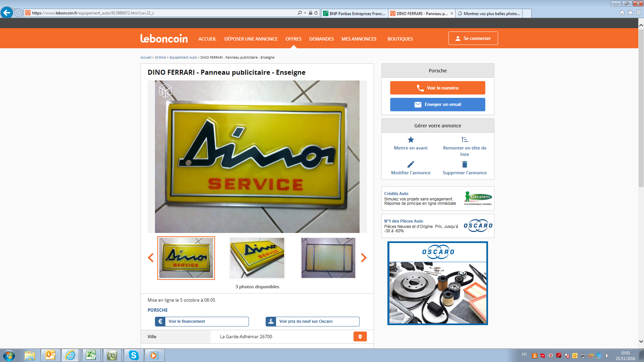Switch to BNP Paribas Entreprises tab
Screen dimensions: 644x362
[354, 13]
